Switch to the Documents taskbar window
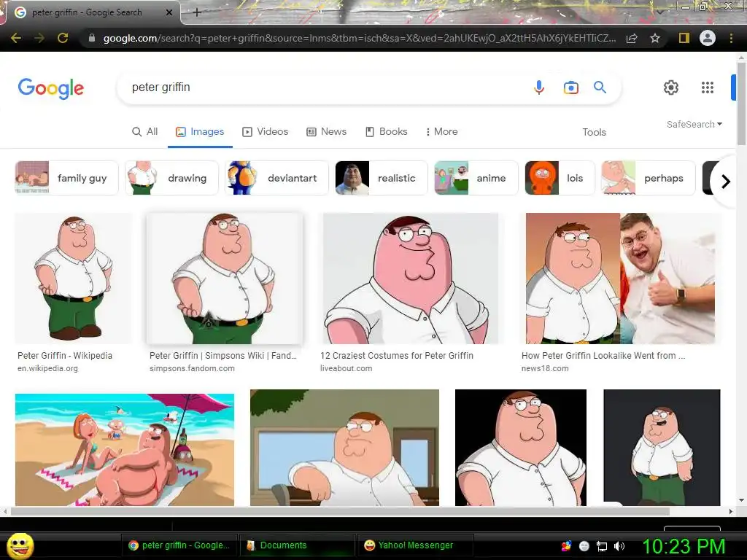747x560 pixels. [298, 545]
